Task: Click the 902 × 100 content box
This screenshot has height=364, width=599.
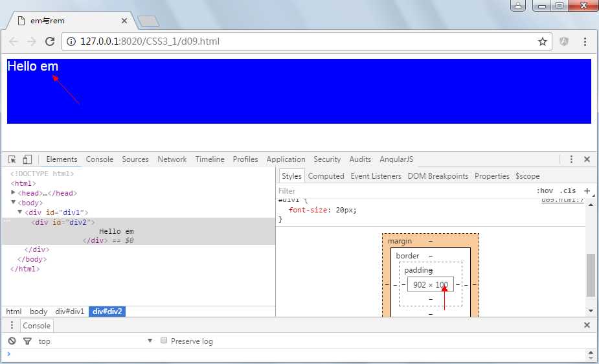Action: (431, 284)
